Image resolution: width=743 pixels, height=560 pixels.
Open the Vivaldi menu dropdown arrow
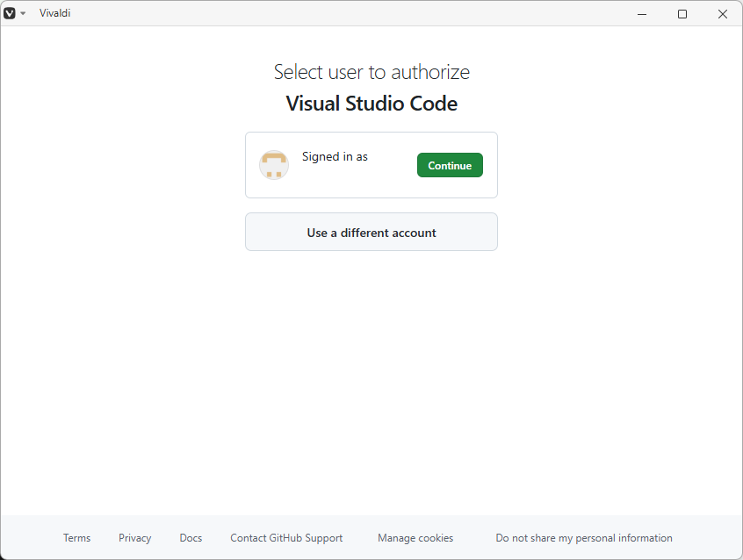[23, 13]
